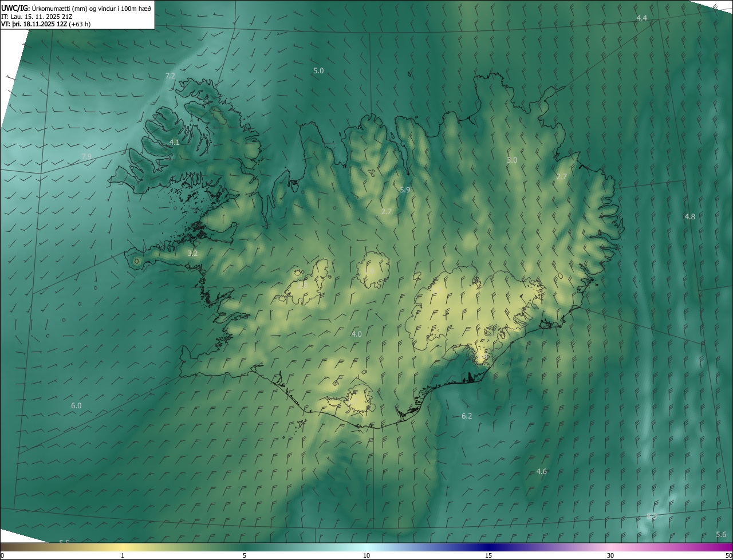The width and height of the screenshot is (733, 560).
Task: Select the 3.2 value label on the map
Action: click(192, 253)
